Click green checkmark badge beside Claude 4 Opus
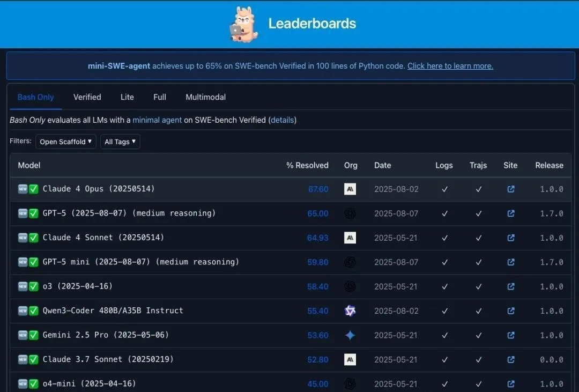The height and width of the screenshot is (392, 579). coord(34,189)
